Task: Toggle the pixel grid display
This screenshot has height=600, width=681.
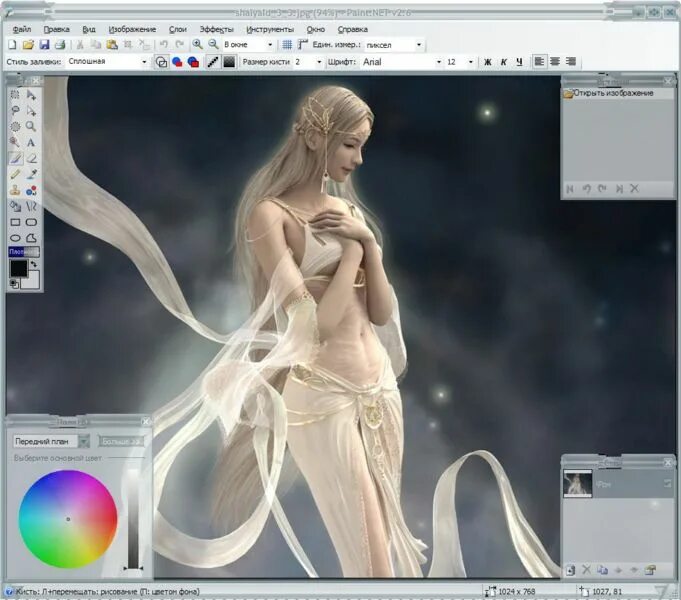Action: click(287, 44)
